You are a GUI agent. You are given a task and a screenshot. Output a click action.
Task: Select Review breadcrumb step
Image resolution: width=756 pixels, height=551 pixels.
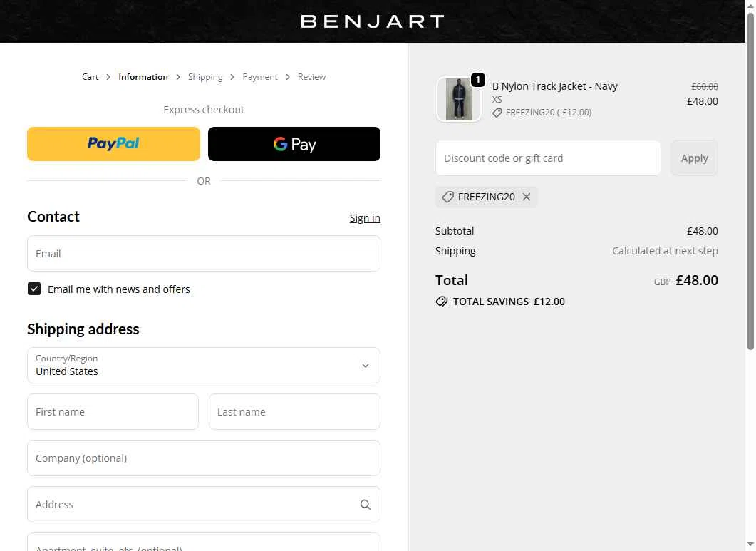coord(311,77)
